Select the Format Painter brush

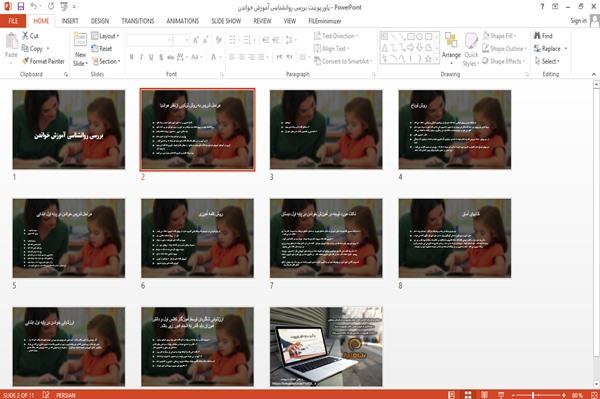(x=25, y=61)
